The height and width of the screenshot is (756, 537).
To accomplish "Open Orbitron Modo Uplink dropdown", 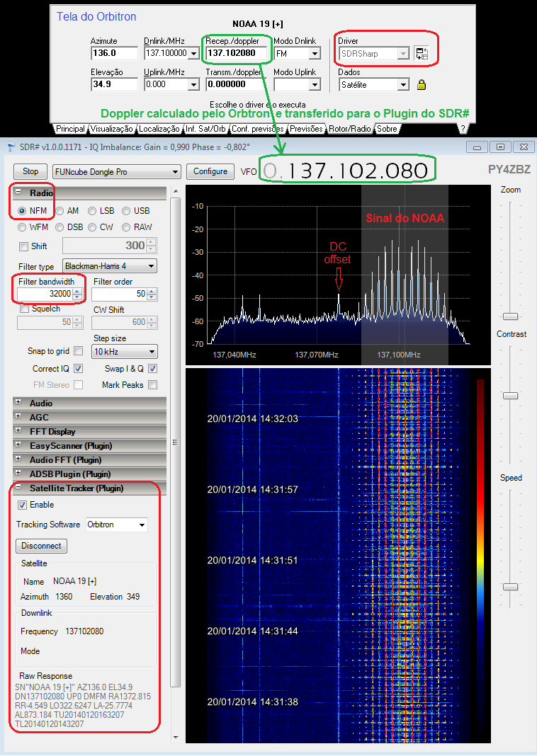I will click(315, 85).
